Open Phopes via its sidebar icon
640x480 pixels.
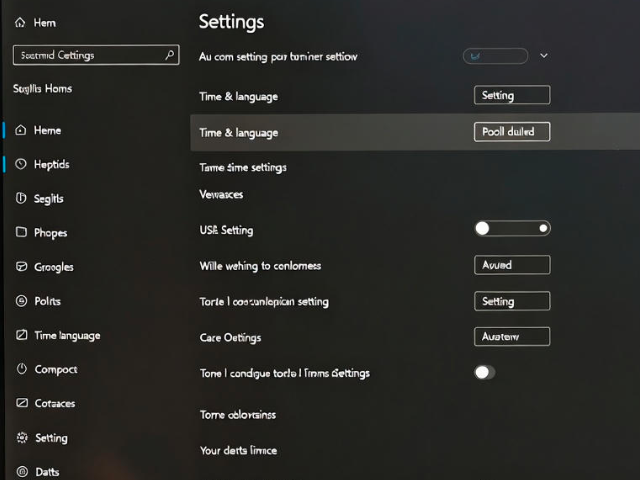tap(22, 232)
